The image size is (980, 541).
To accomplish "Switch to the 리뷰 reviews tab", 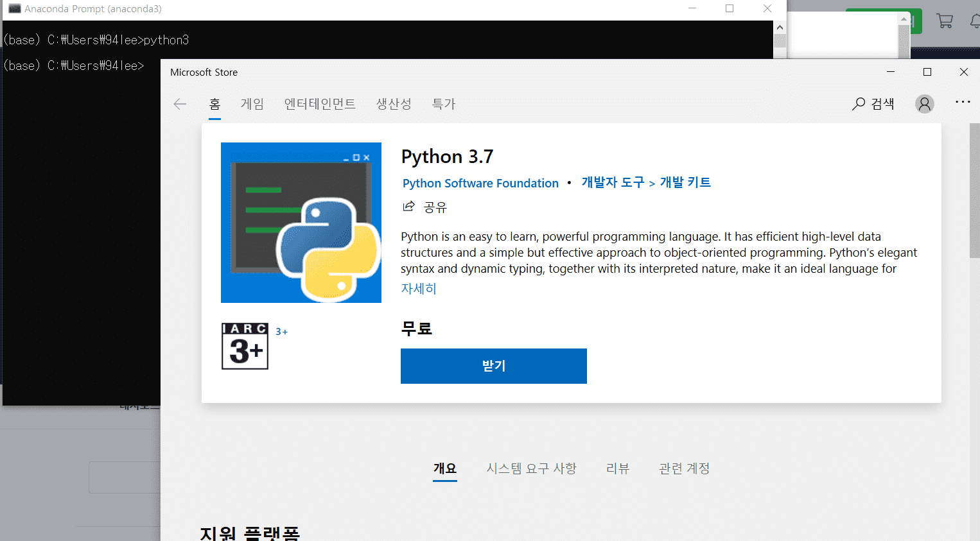I will tap(618, 468).
